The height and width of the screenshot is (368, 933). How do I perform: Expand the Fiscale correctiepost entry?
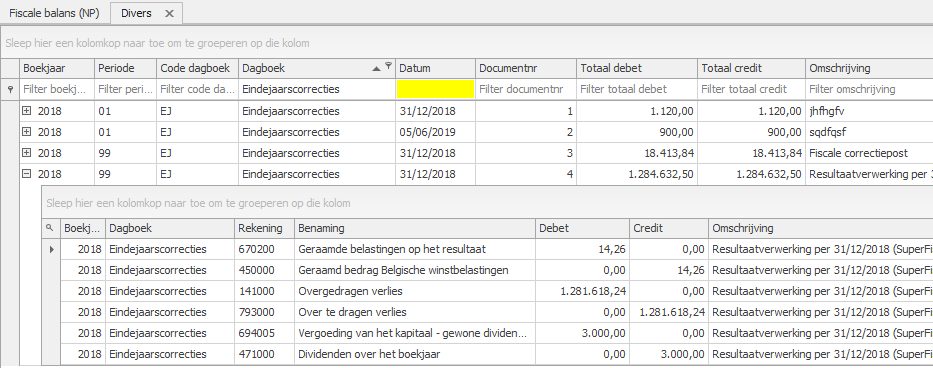coord(26,153)
